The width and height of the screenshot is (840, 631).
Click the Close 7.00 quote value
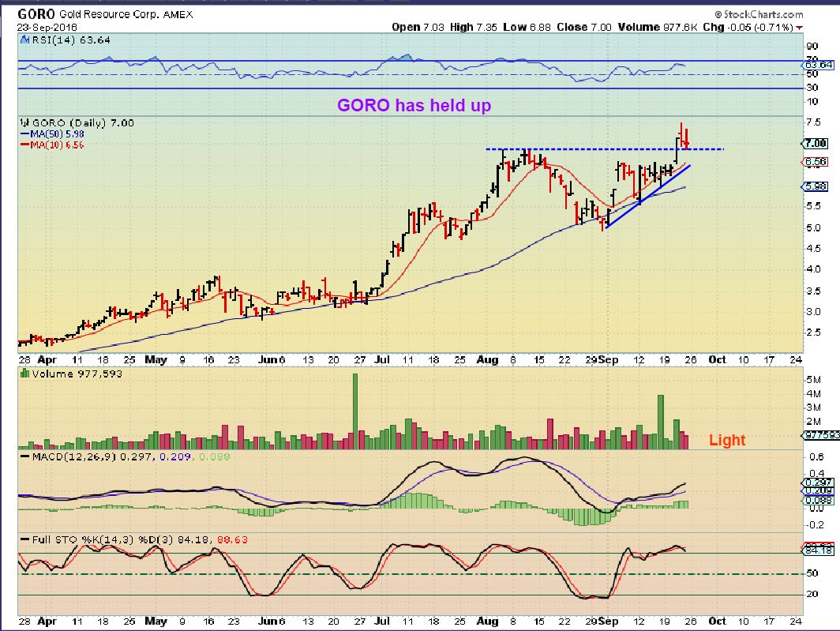tap(584, 27)
